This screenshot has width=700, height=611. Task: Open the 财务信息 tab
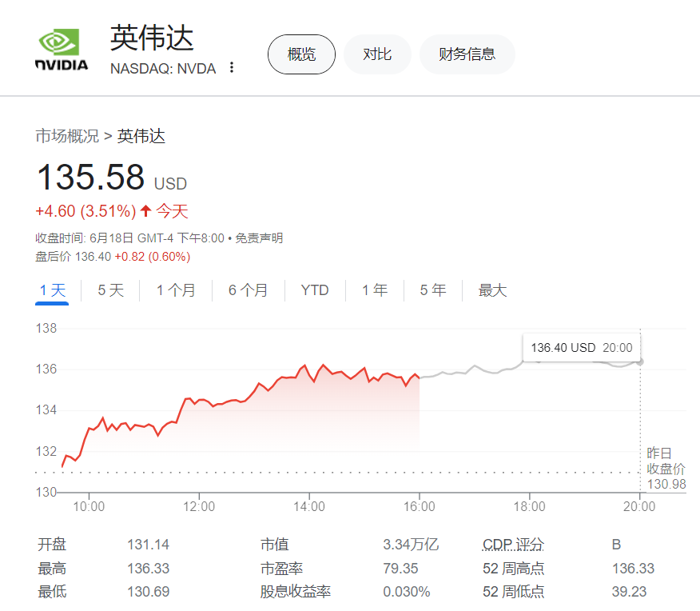pos(467,54)
